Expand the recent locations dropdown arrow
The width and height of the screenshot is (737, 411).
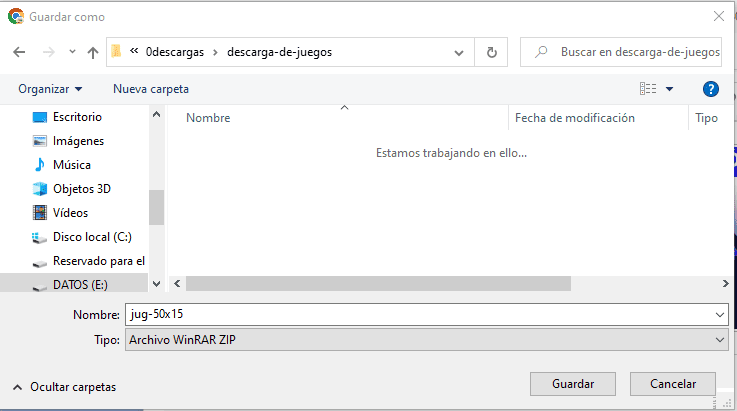(x=72, y=52)
